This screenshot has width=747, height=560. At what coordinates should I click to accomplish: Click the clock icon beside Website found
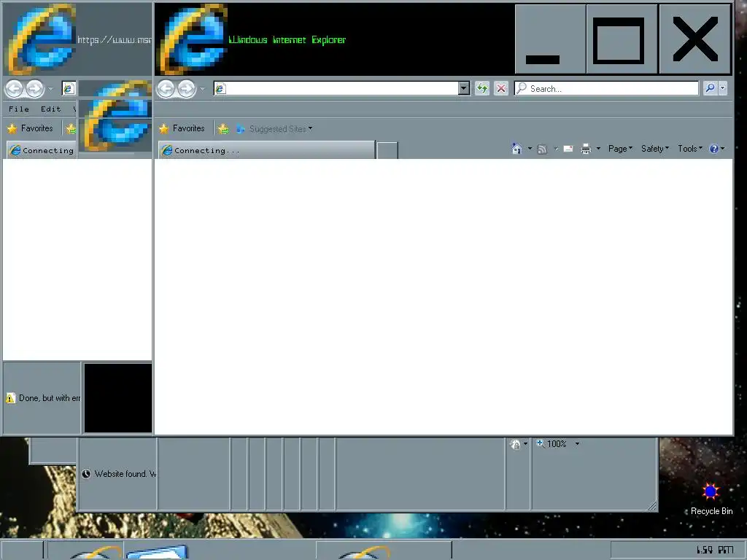click(86, 474)
